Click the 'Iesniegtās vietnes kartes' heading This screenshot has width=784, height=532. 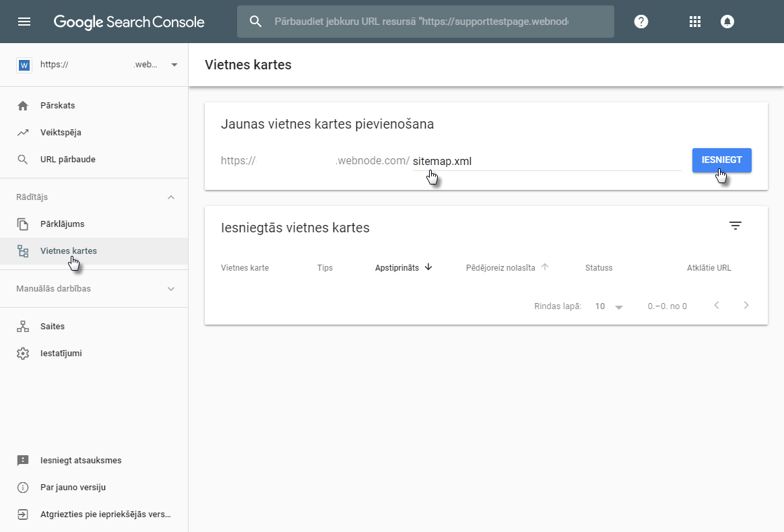coord(295,228)
